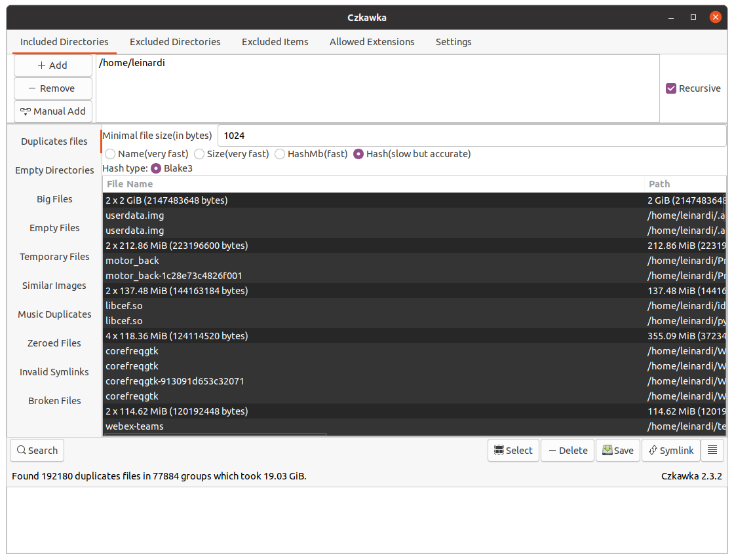Select the Blake3 hash type option
734x560 pixels.
pyautogui.click(x=155, y=168)
